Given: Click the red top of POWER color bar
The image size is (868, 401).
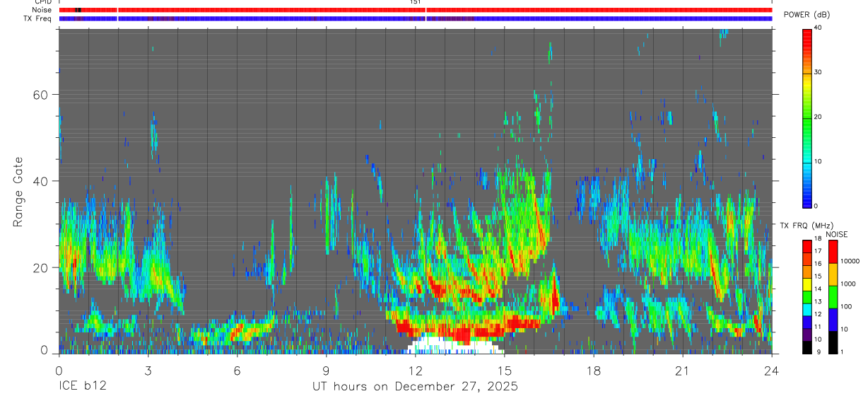Looking at the screenshot, I should [x=807, y=37].
